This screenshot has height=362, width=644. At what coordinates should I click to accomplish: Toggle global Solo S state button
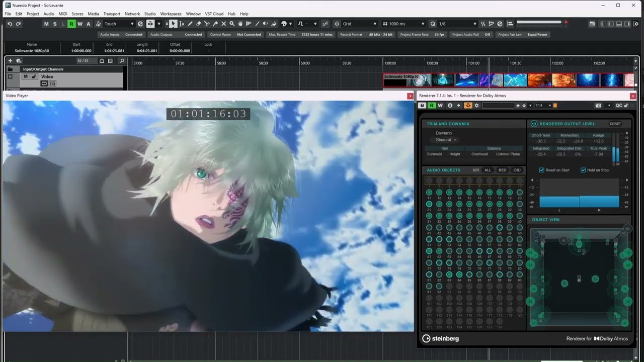[55, 24]
